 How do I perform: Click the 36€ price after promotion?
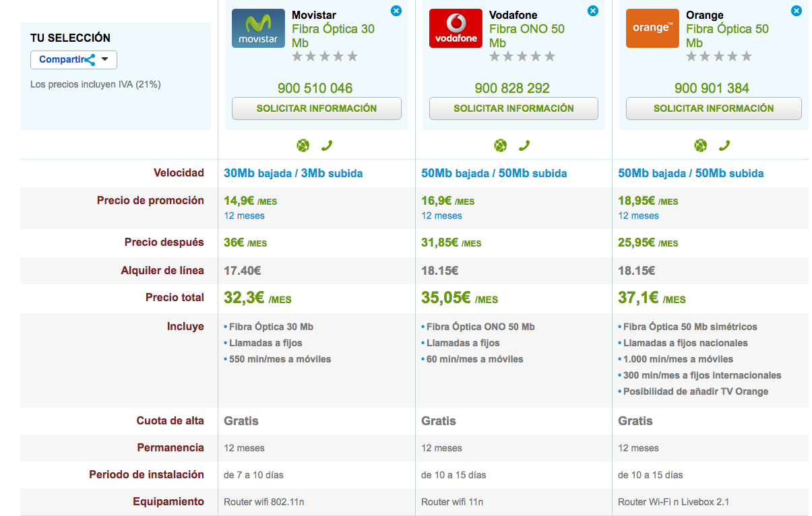245,243
